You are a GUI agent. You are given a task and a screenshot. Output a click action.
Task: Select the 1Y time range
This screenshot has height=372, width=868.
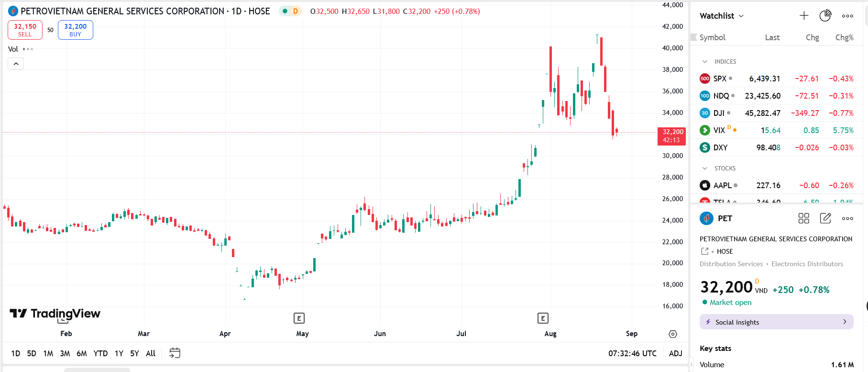pos(119,353)
